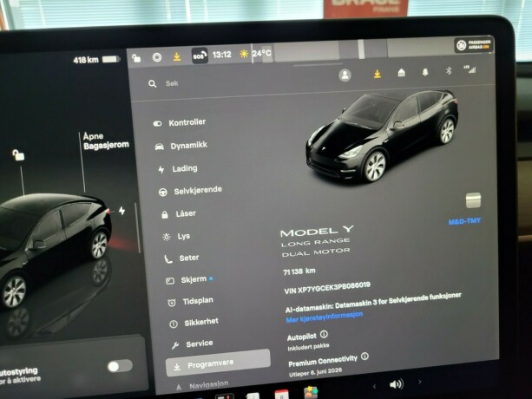Viewport: 532px width, 399px height.
Task: Open the Dynamikk menu
Action: coord(181,146)
